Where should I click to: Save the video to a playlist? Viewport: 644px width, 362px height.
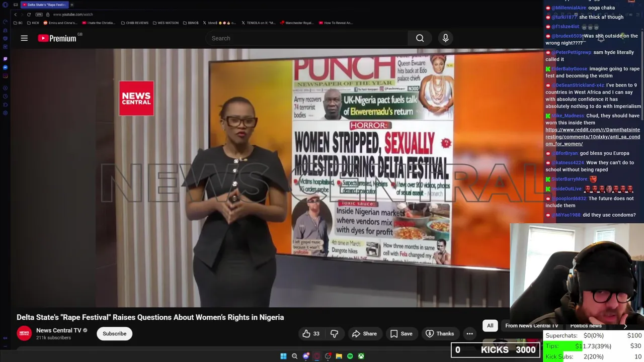(x=401, y=333)
